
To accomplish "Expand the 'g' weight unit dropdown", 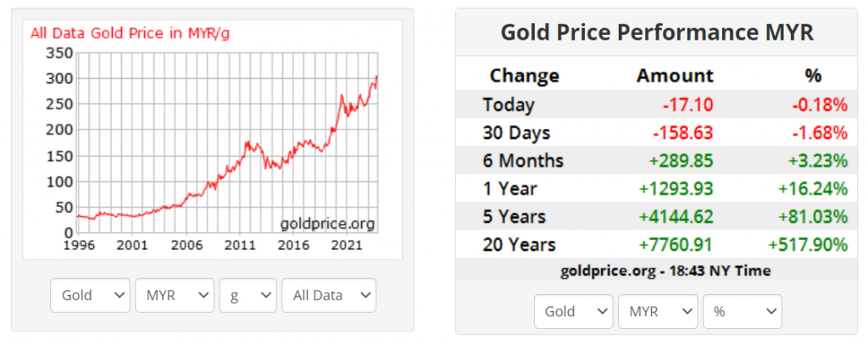I will point(248,295).
